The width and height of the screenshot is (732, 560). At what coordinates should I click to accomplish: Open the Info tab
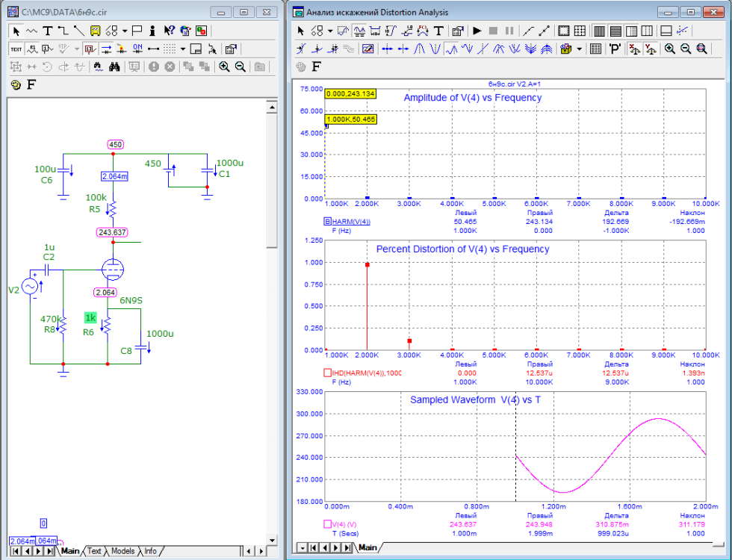point(150,551)
